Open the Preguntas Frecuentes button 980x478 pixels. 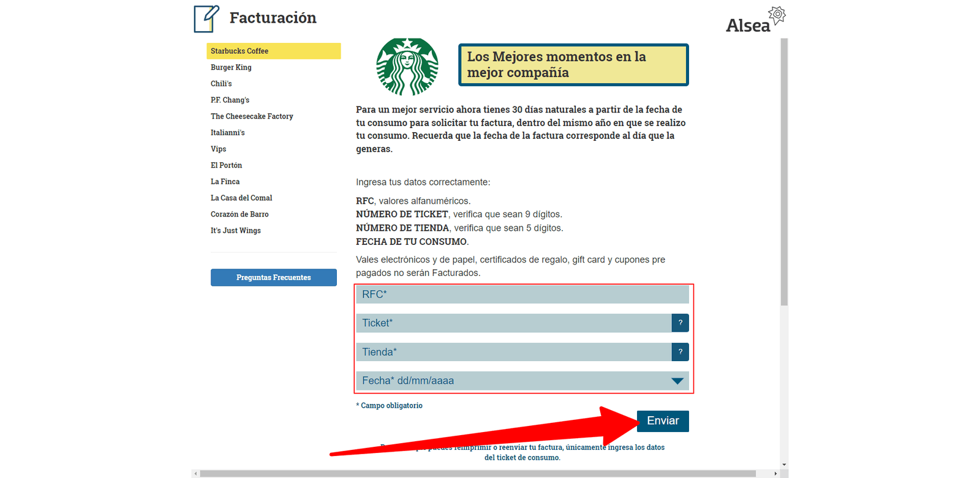274,277
